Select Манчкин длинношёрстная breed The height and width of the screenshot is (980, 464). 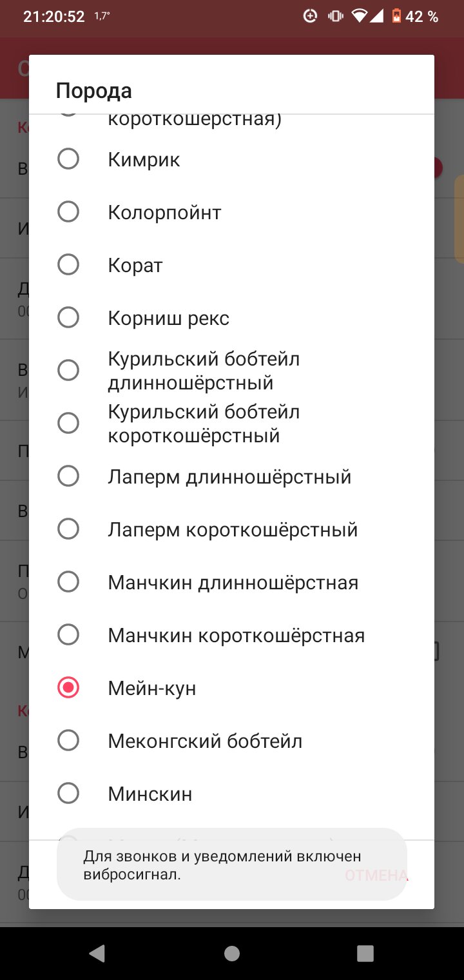point(68,582)
